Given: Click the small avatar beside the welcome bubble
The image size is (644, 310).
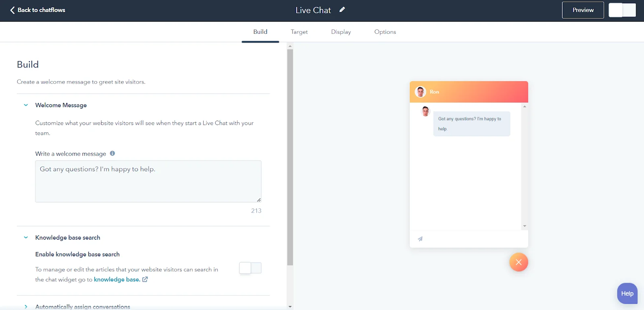Looking at the screenshot, I should [x=425, y=111].
